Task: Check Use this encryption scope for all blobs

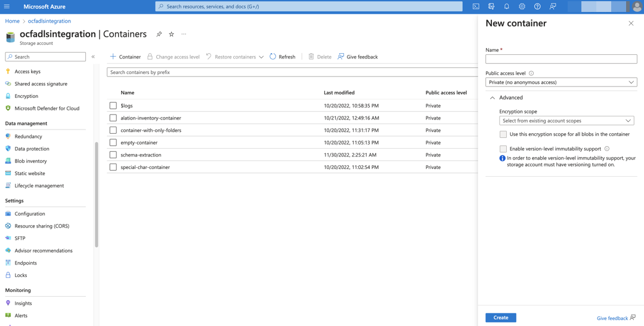Action: click(503, 134)
